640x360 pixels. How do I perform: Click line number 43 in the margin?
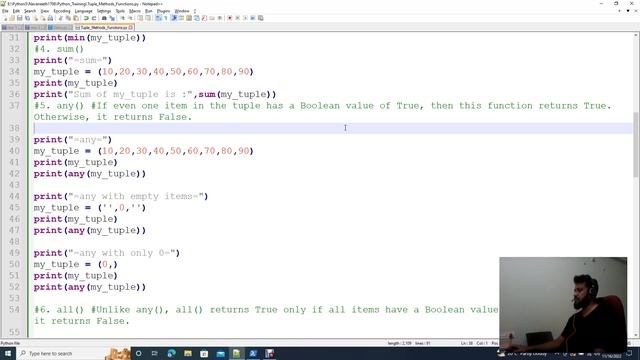click(14, 185)
